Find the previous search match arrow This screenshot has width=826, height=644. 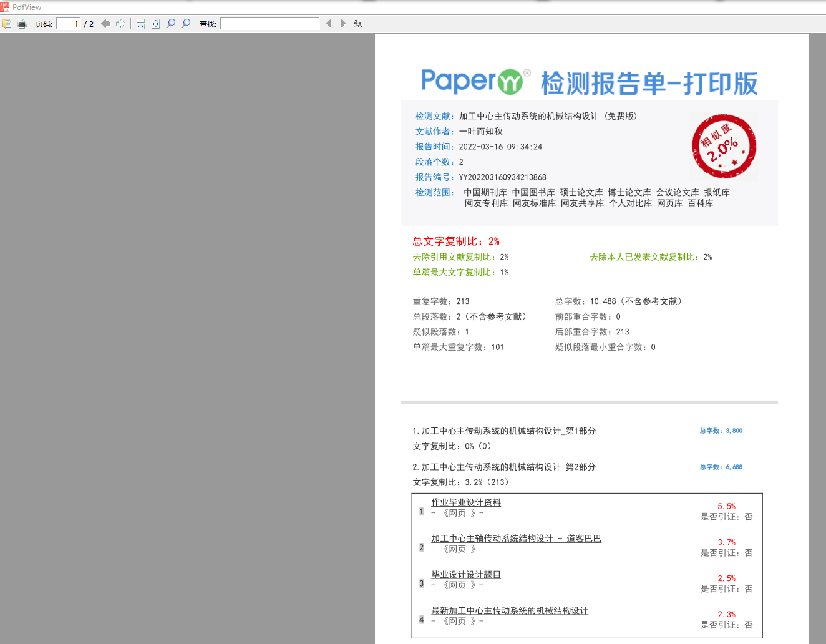329,24
